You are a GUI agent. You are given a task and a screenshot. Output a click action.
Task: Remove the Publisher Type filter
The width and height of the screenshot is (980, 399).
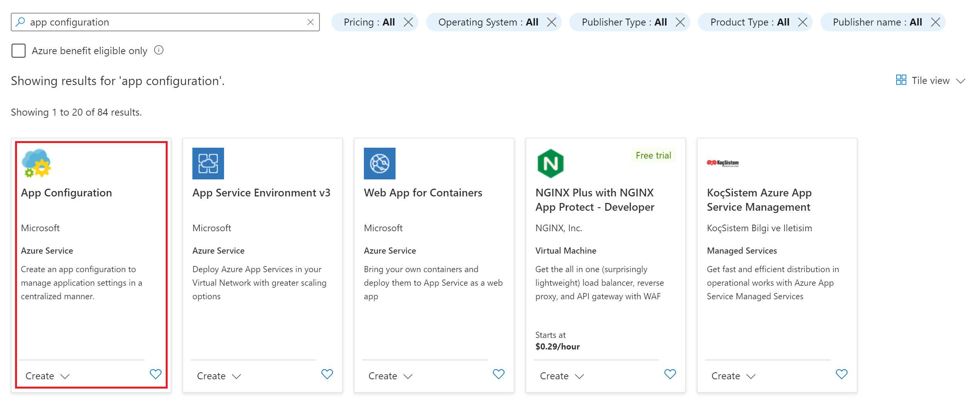680,22
